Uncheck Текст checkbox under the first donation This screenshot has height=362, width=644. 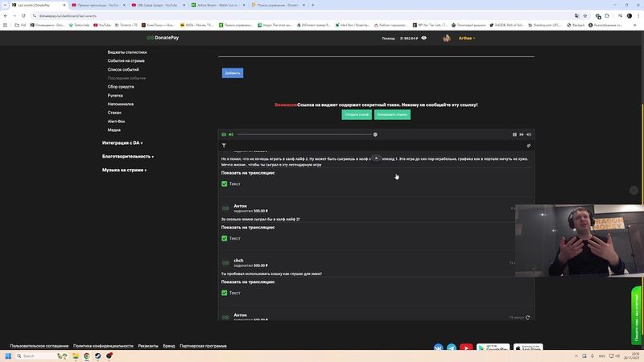pyautogui.click(x=225, y=183)
